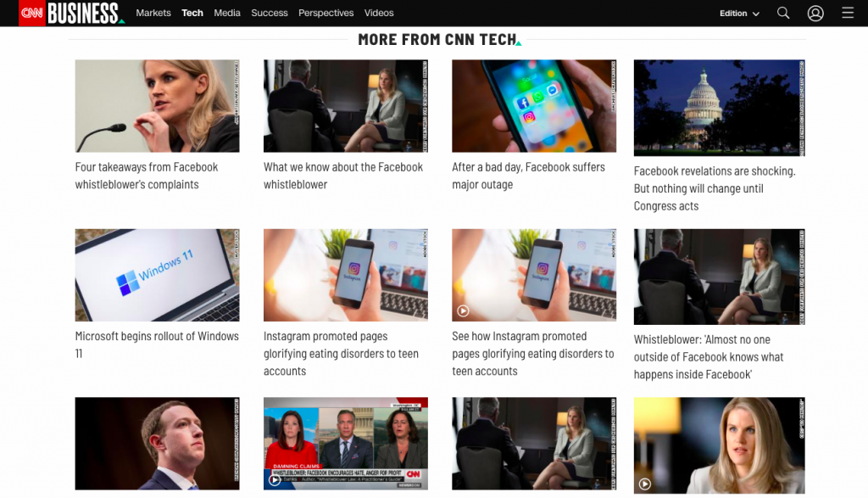868x498 pixels.
Task: Open Whistleblower 'Almost no one outside' headline
Action: point(709,356)
